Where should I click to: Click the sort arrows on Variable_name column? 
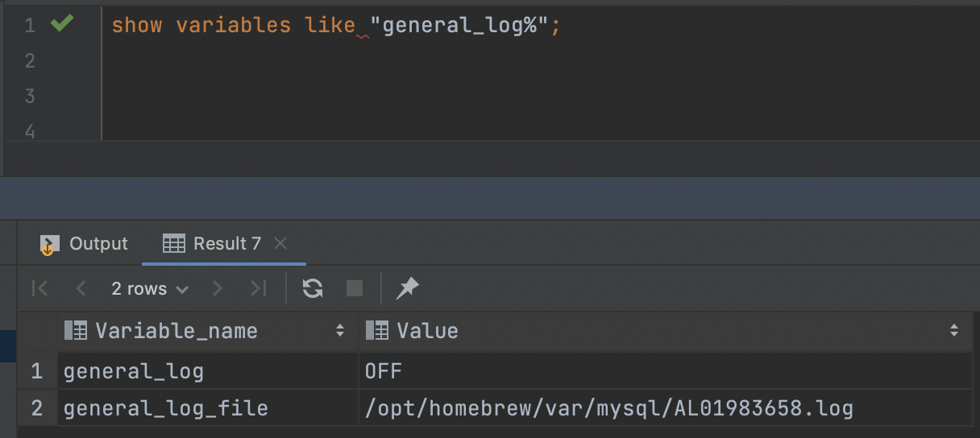tap(340, 331)
